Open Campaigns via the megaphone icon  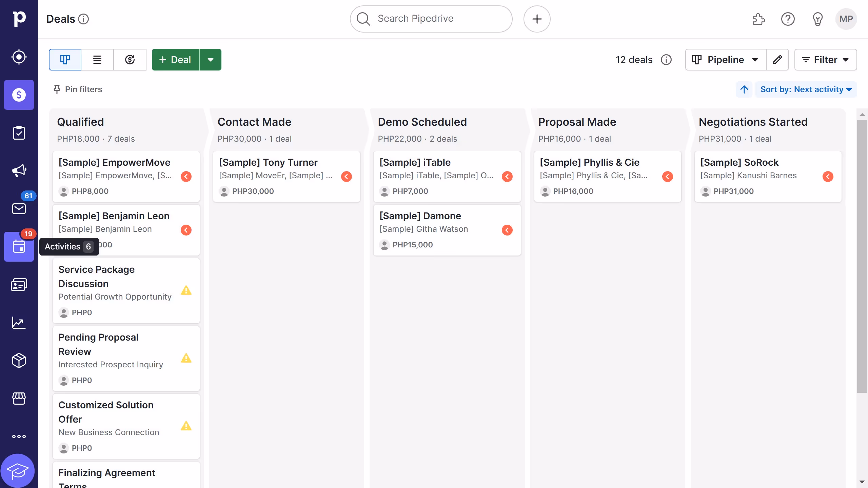tap(19, 170)
